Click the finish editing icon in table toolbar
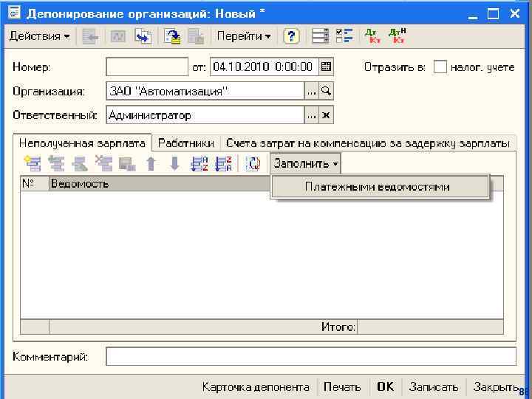 pos(127,163)
